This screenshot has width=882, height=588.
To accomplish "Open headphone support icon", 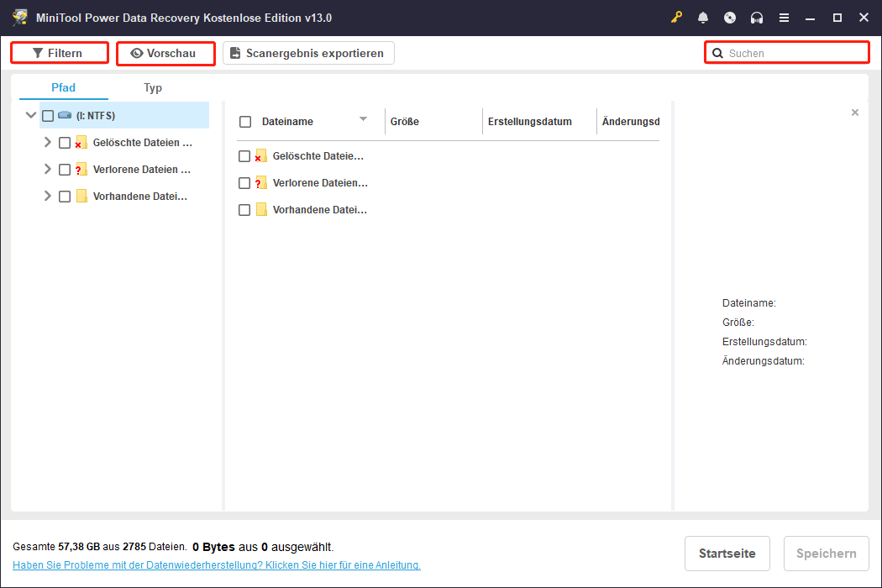I will [x=757, y=18].
